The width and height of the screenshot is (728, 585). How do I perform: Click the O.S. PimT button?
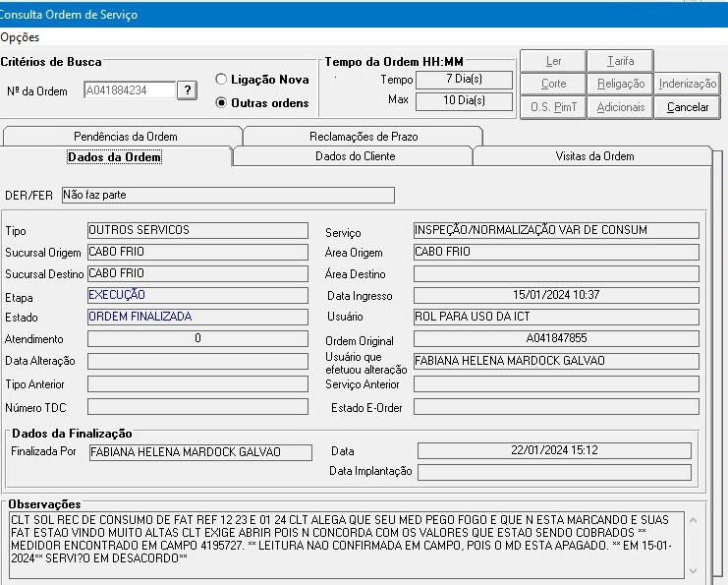553,107
